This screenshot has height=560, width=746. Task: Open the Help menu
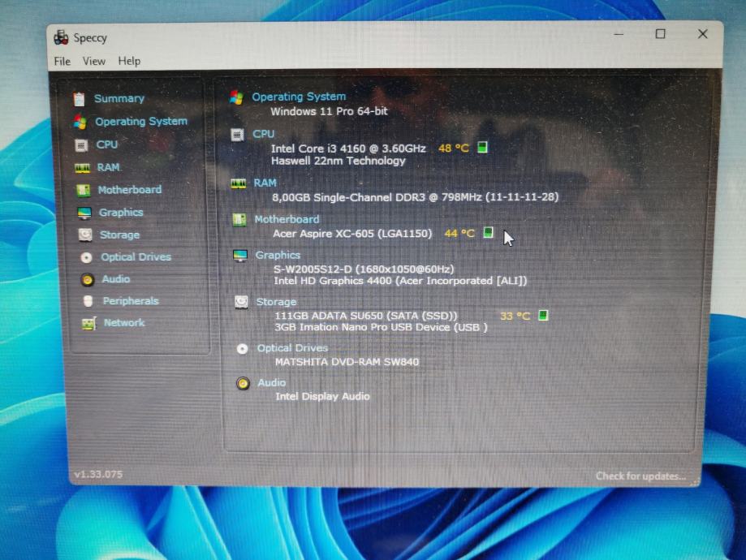click(x=129, y=62)
